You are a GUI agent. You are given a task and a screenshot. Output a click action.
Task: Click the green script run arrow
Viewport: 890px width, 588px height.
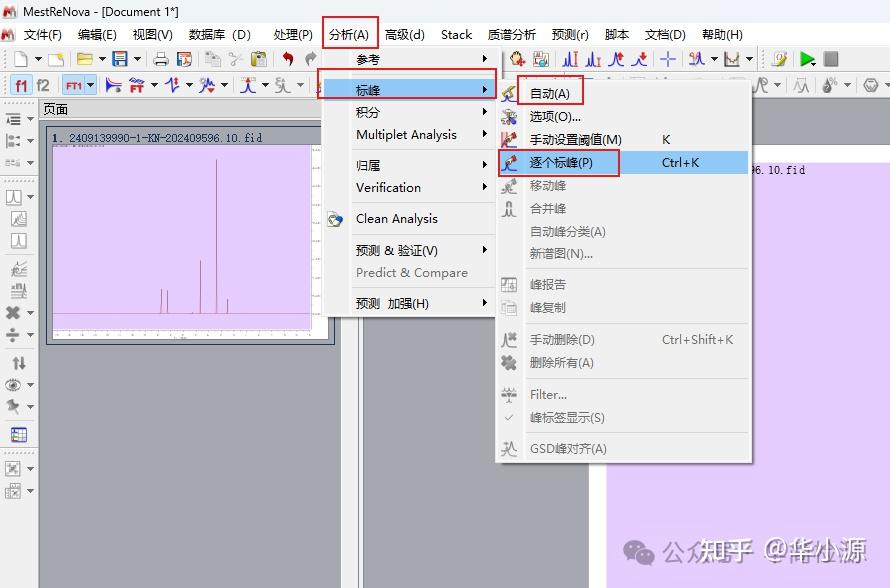[x=808, y=59]
